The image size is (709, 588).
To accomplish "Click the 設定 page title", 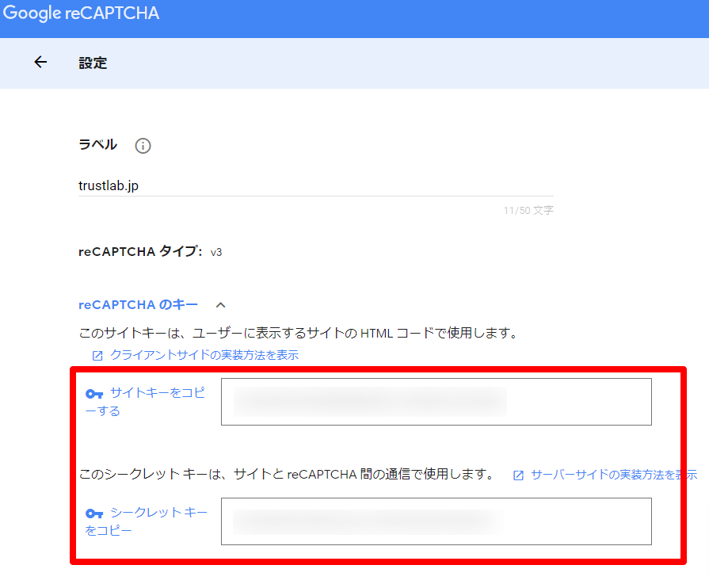I will click(93, 63).
